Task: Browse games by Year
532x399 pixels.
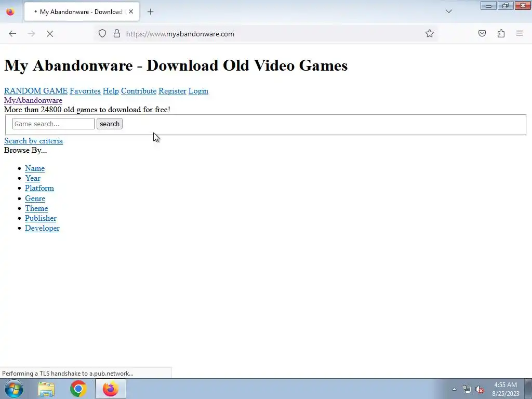Action: point(33,178)
